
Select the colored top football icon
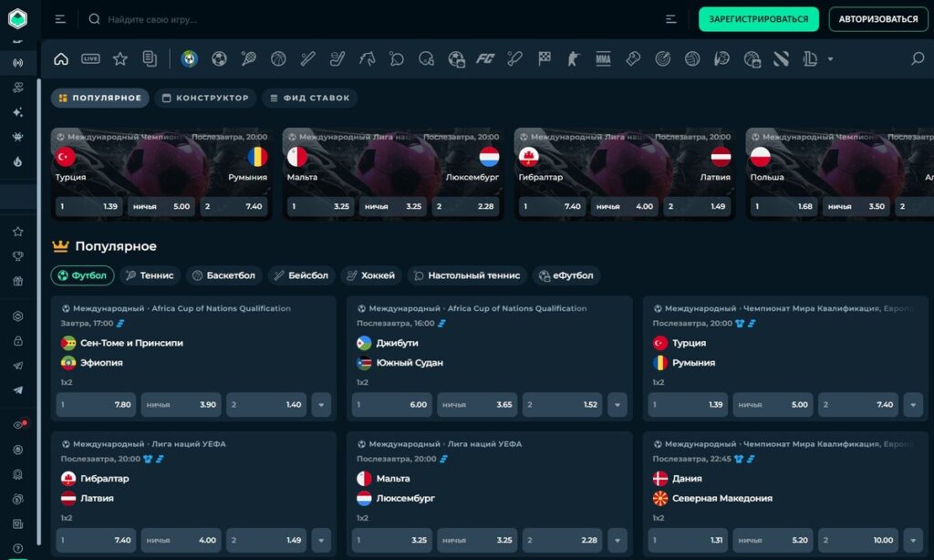pos(190,58)
